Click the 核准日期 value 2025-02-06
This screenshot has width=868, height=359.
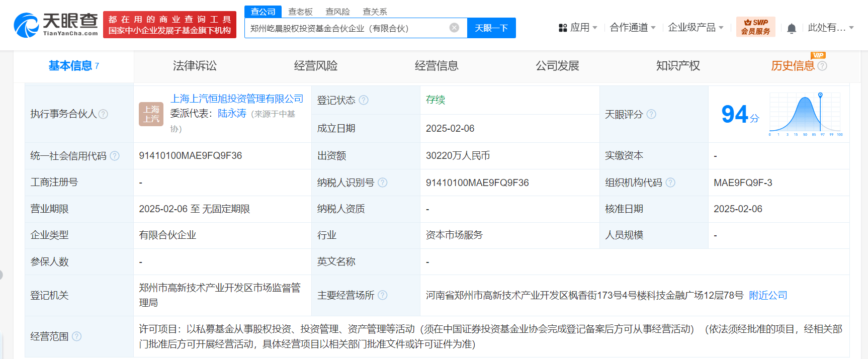coord(738,209)
